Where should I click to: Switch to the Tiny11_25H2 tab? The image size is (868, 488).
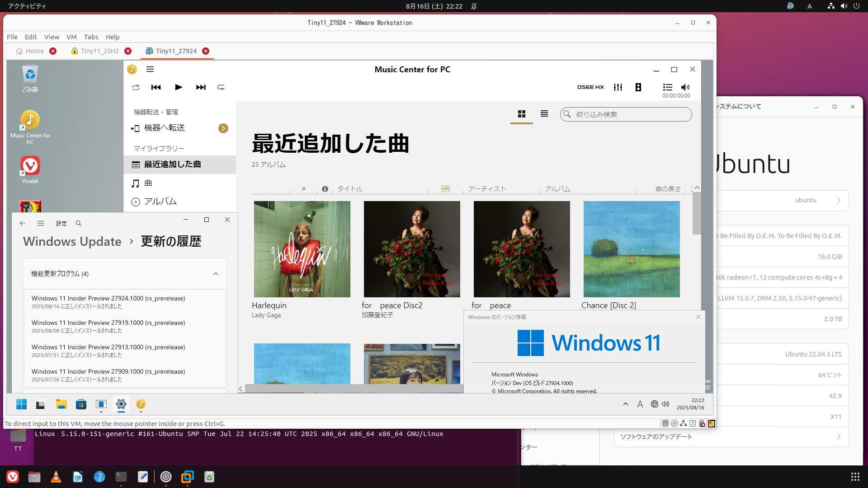95,51
